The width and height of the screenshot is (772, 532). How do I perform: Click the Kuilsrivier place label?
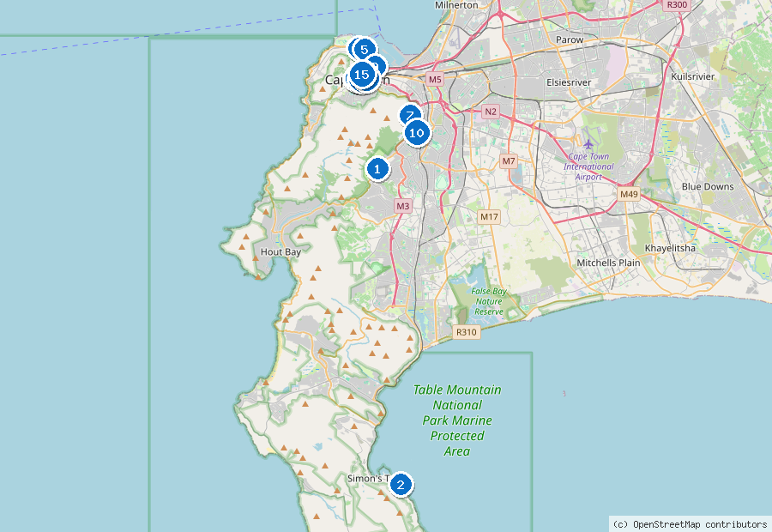coord(693,76)
